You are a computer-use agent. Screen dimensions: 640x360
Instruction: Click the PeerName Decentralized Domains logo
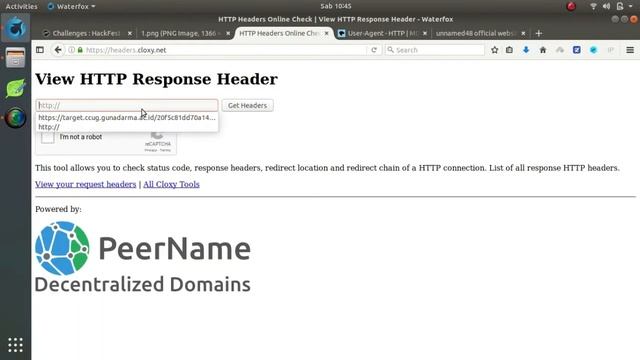click(x=143, y=258)
